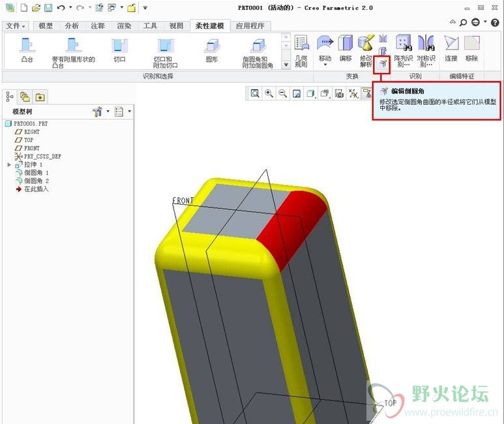Image resolution: width=504 pixels, height=424 pixels.
Task: Minimize the ribbon with the chevron icon
Action: (x=452, y=22)
